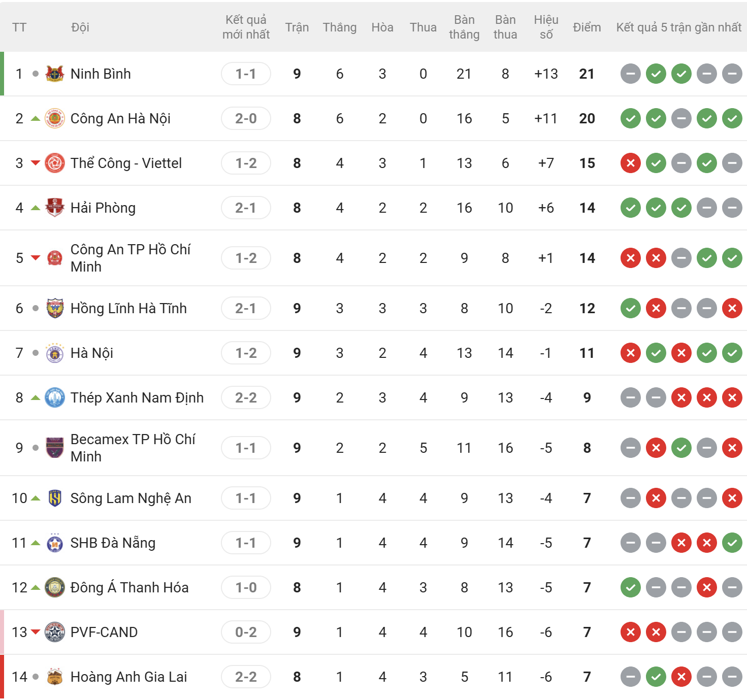747x700 pixels.
Task: Open the Đông Á Thanh Hóa team link
Action: pos(129,587)
